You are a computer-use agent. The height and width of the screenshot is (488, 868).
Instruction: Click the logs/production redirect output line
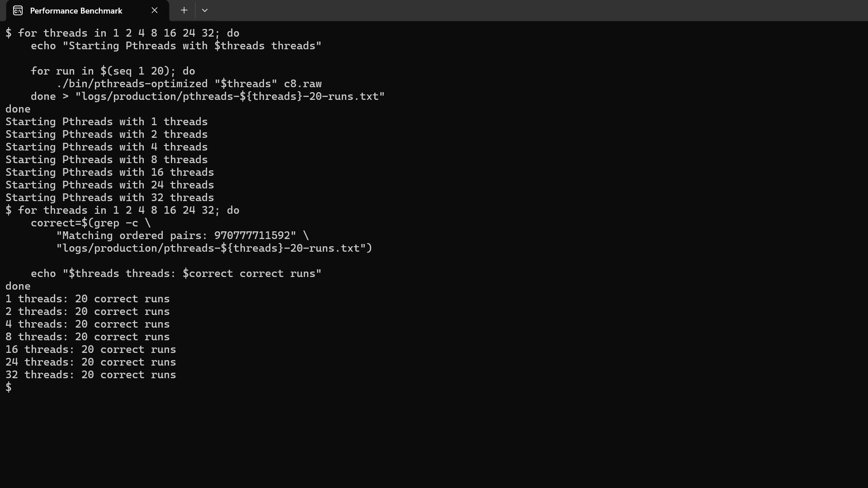(x=208, y=97)
